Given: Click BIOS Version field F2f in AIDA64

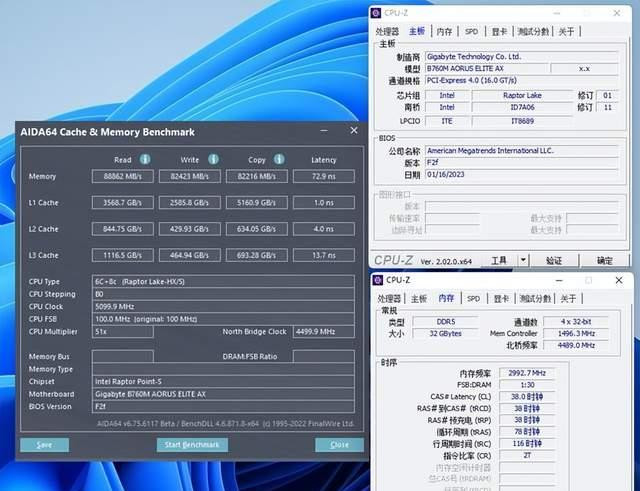Looking at the screenshot, I should click(x=223, y=407).
